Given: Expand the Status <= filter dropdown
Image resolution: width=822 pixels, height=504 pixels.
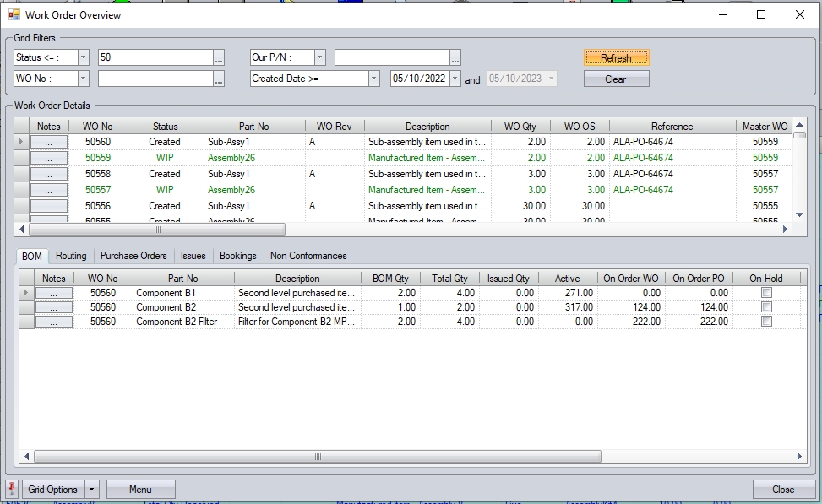Looking at the screenshot, I should [x=83, y=57].
